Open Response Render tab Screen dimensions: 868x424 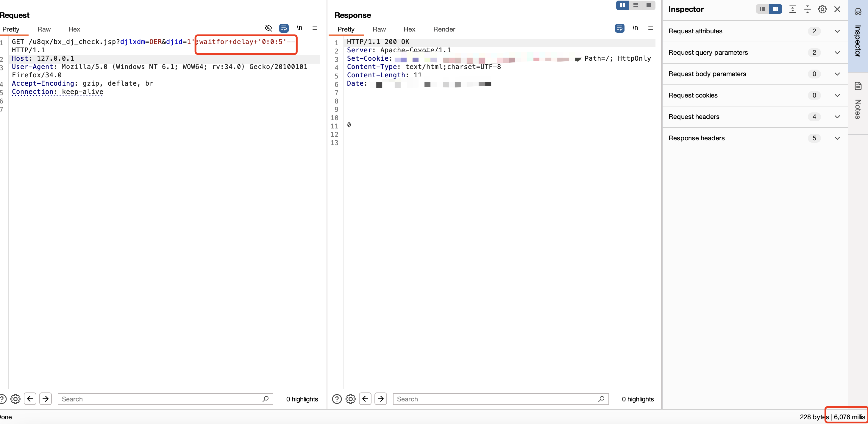coord(444,29)
